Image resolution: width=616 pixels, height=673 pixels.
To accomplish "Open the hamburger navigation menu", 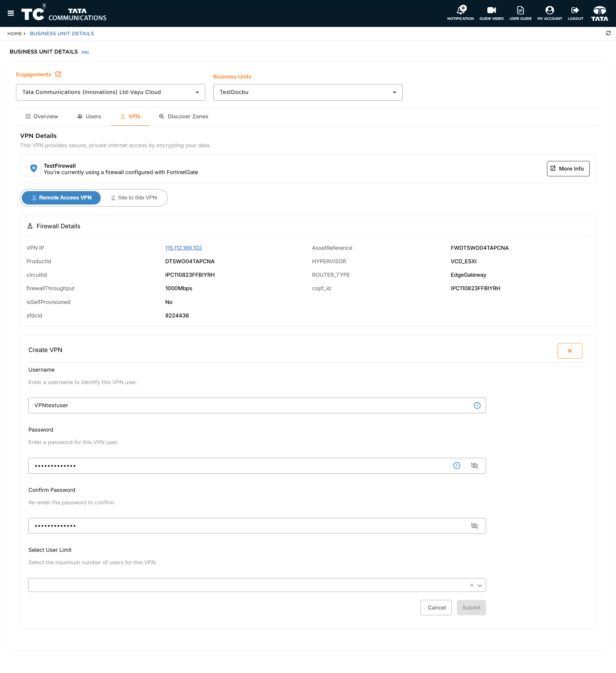I will pos(11,13).
